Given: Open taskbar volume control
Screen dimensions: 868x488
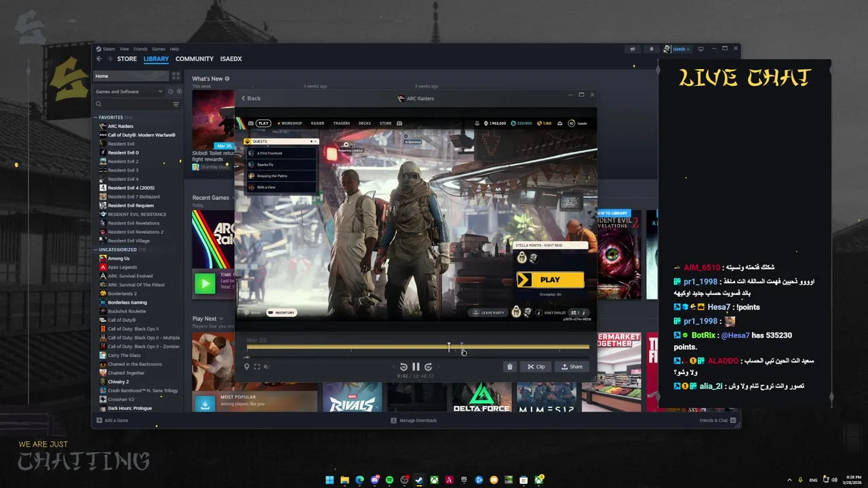Looking at the screenshot, I should [x=834, y=480].
